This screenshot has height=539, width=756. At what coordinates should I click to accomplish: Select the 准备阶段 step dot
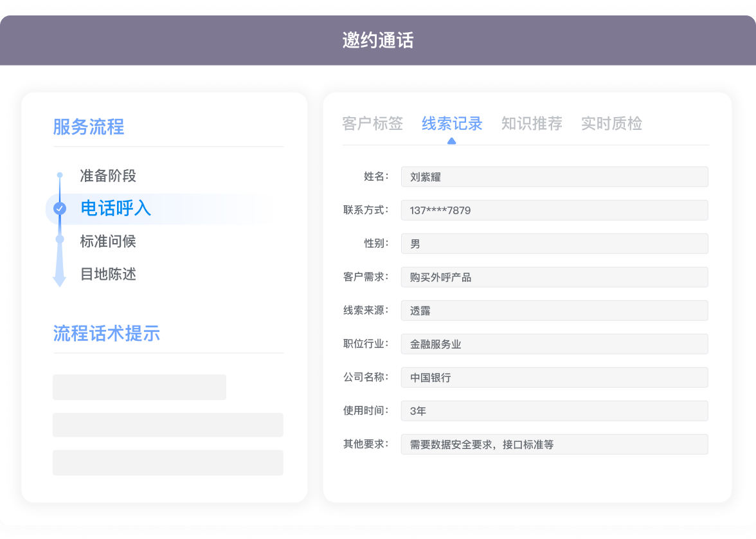click(60, 175)
